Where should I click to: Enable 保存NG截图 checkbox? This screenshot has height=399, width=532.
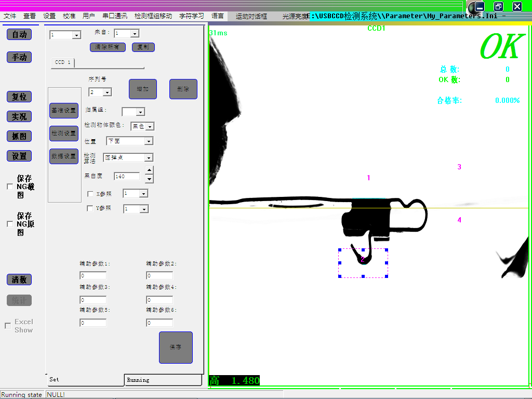click(x=9, y=187)
